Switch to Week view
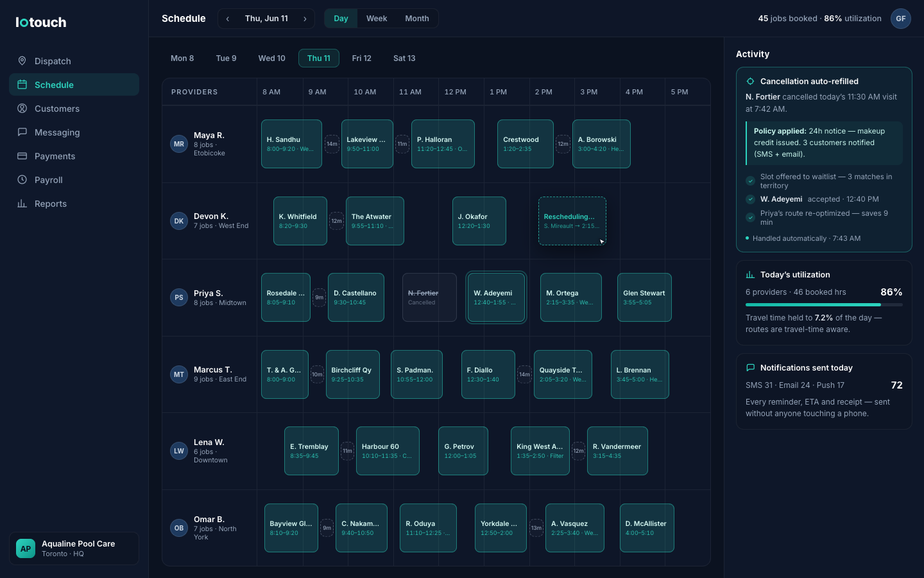This screenshot has width=924, height=578. [x=377, y=19]
